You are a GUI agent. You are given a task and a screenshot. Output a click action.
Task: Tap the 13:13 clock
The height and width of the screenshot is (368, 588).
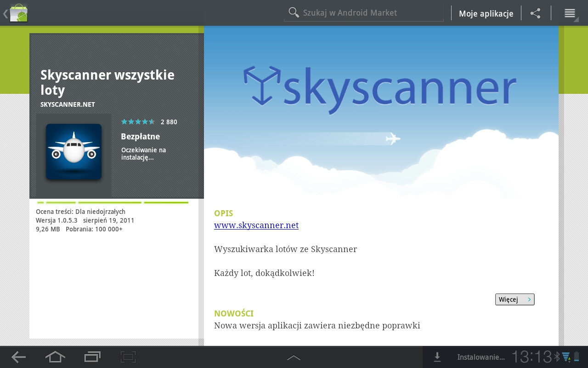click(x=531, y=357)
